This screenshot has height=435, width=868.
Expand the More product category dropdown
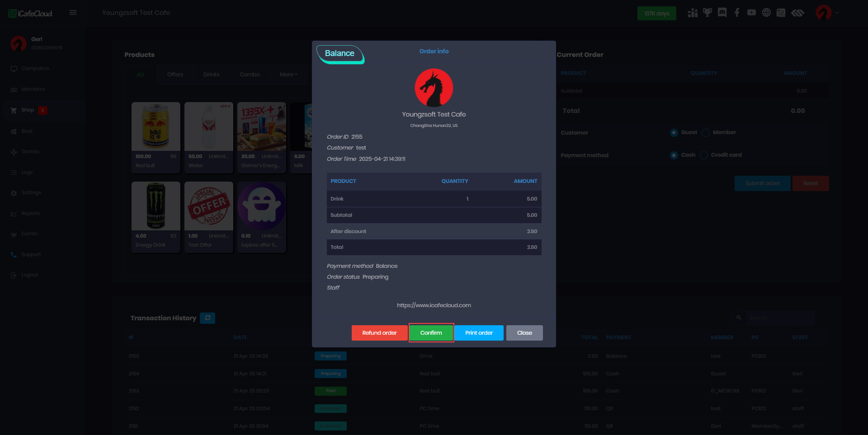tap(288, 75)
